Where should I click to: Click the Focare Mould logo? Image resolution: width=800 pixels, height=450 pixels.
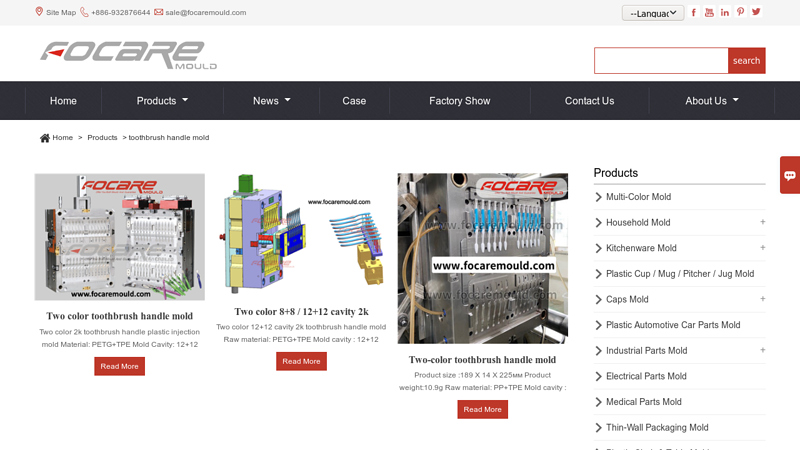[x=129, y=55]
